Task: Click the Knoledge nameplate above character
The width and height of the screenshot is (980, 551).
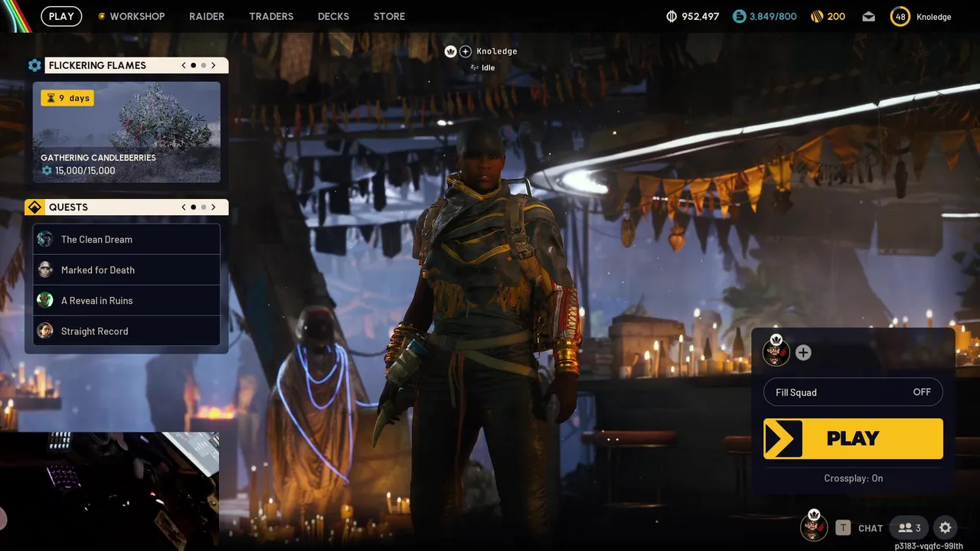Action: pos(497,51)
